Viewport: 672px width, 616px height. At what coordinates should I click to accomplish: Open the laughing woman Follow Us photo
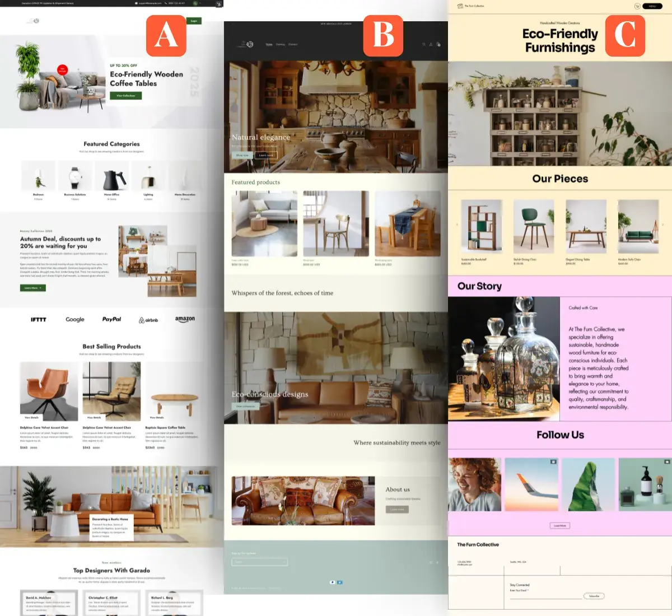(x=474, y=484)
